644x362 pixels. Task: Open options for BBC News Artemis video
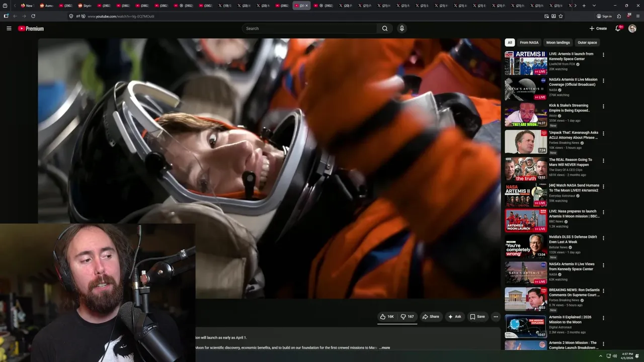pyautogui.click(x=603, y=212)
